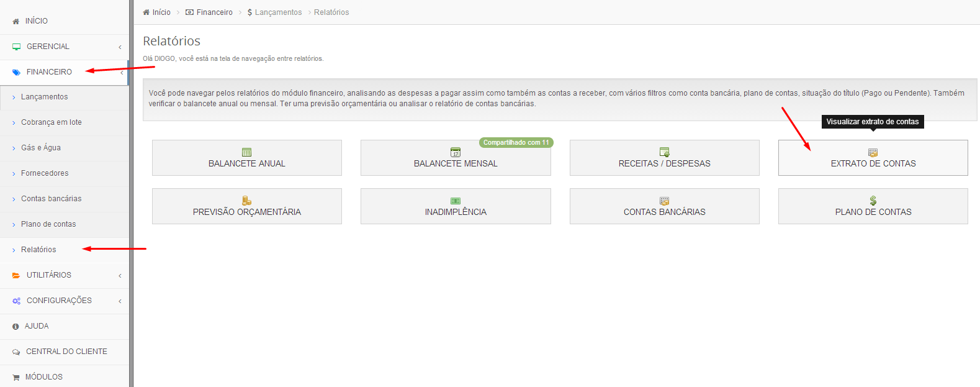
Task: Collapse the FINANCEIRO menu chevron
Action: pos(122,73)
